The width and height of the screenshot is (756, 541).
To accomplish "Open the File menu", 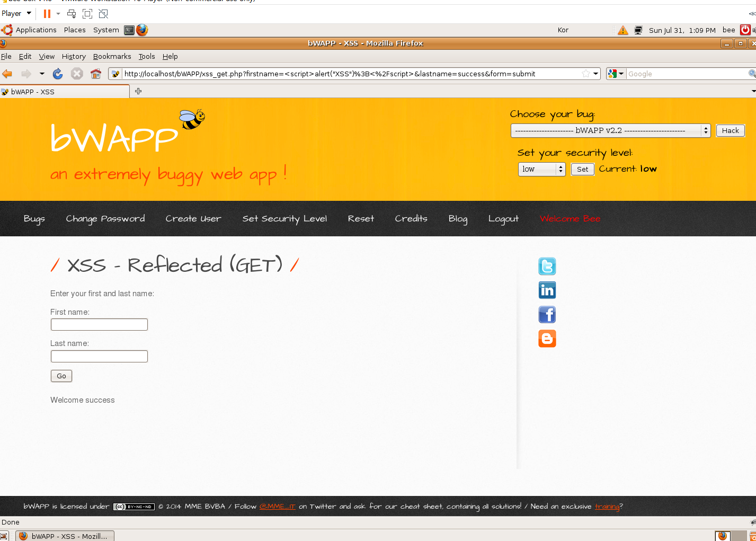I will [6, 56].
